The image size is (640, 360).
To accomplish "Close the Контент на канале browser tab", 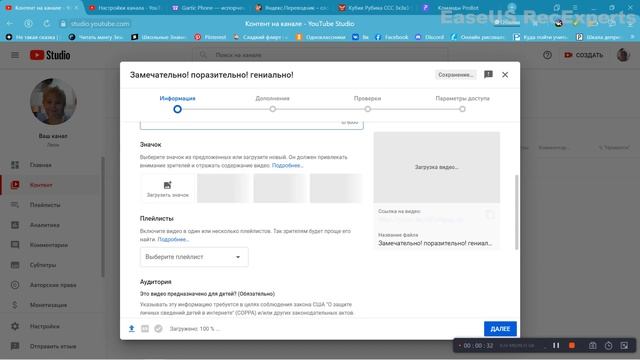I will (x=76, y=8).
